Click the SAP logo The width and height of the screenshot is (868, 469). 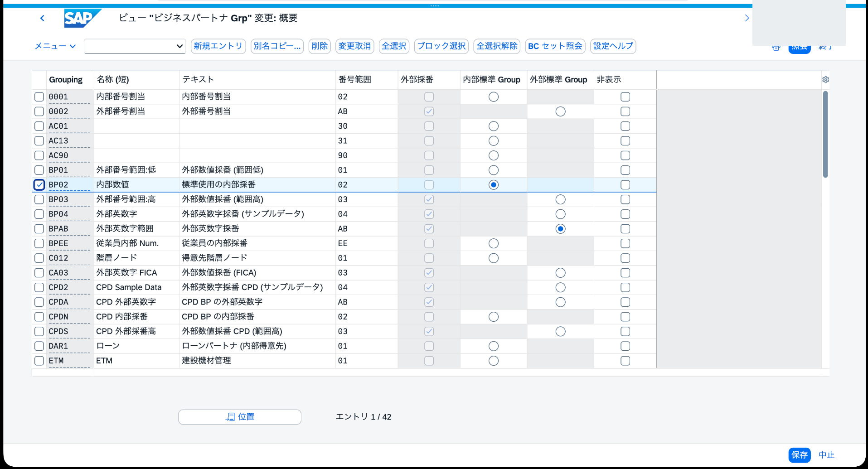[x=82, y=18]
